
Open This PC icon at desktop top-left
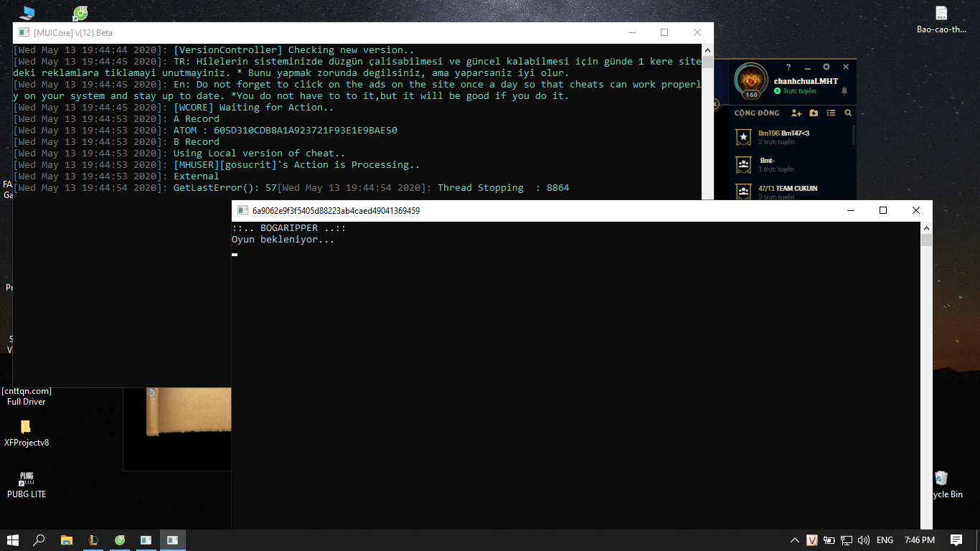click(x=27, y=12)
